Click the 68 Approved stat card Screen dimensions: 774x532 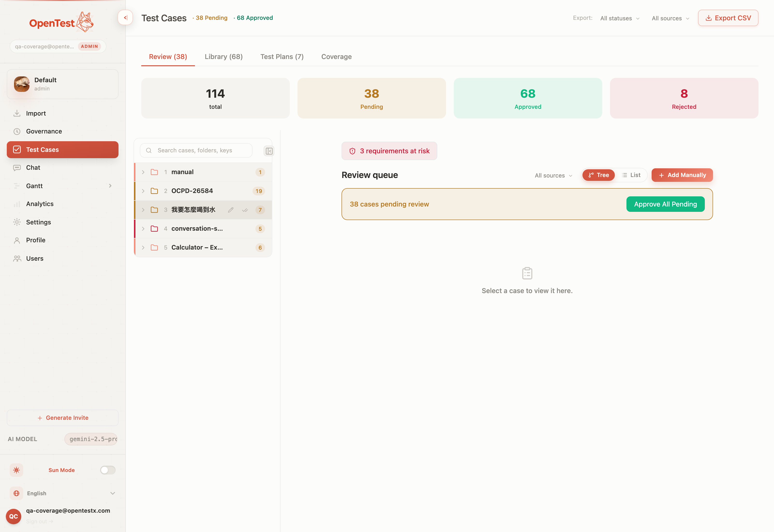[528, 98]
